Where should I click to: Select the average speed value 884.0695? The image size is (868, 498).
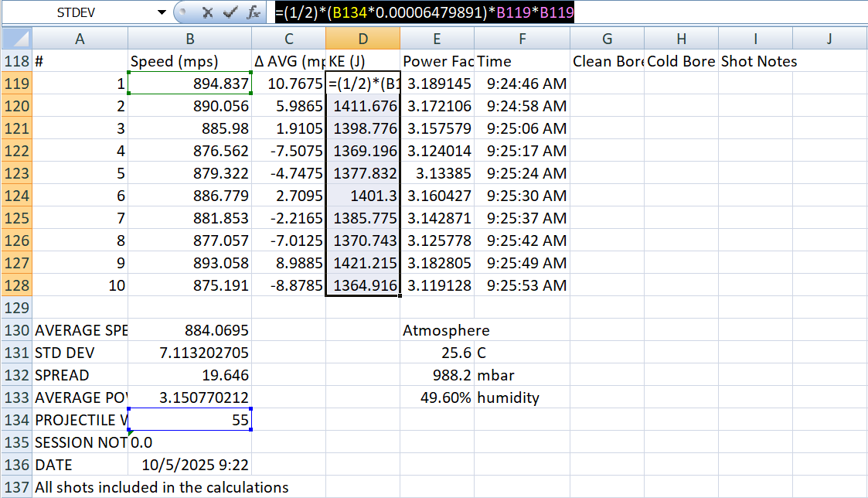(189, 330)
